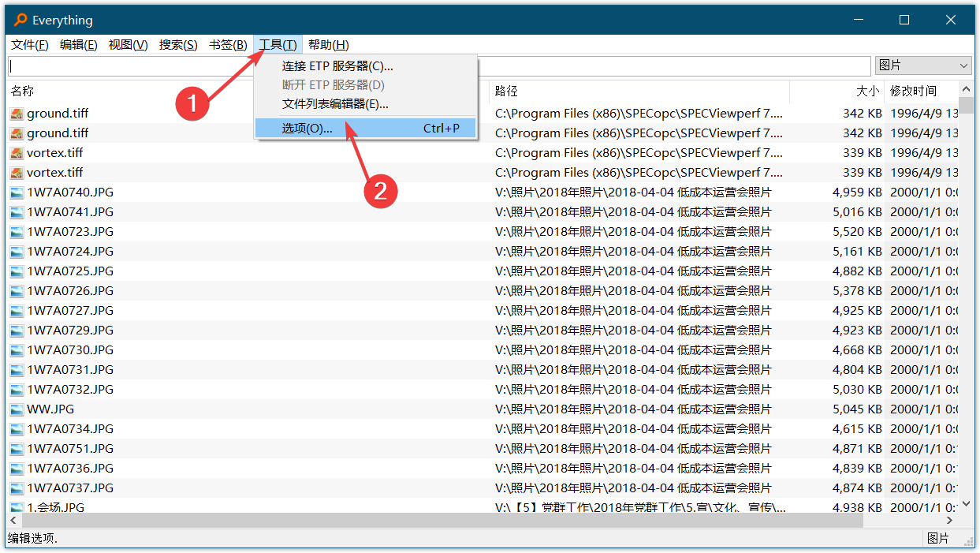The image size is (980, 553).
Task: Focus the search text field
Action: coord(439,65)
